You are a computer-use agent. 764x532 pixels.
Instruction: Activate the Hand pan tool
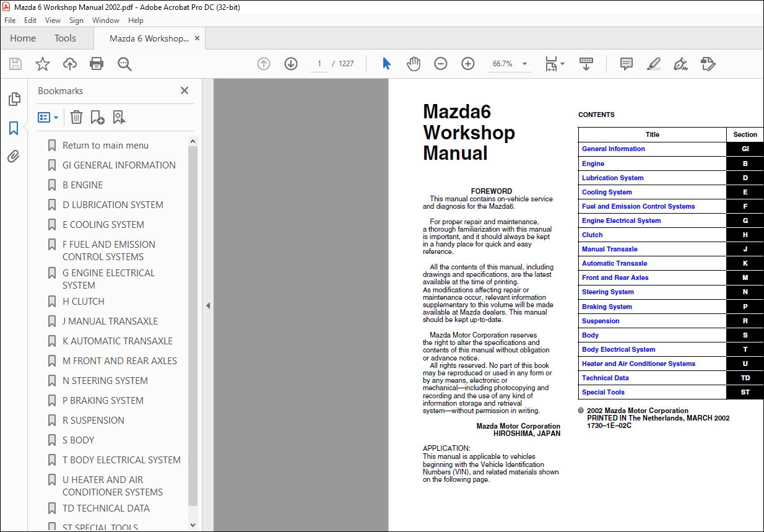414,64
